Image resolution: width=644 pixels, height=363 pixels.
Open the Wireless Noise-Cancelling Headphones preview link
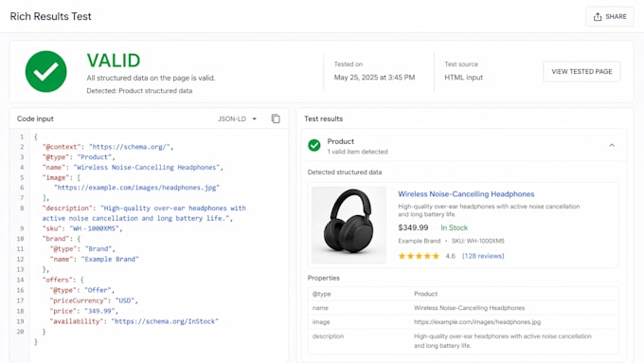click(x=466, y=194)
